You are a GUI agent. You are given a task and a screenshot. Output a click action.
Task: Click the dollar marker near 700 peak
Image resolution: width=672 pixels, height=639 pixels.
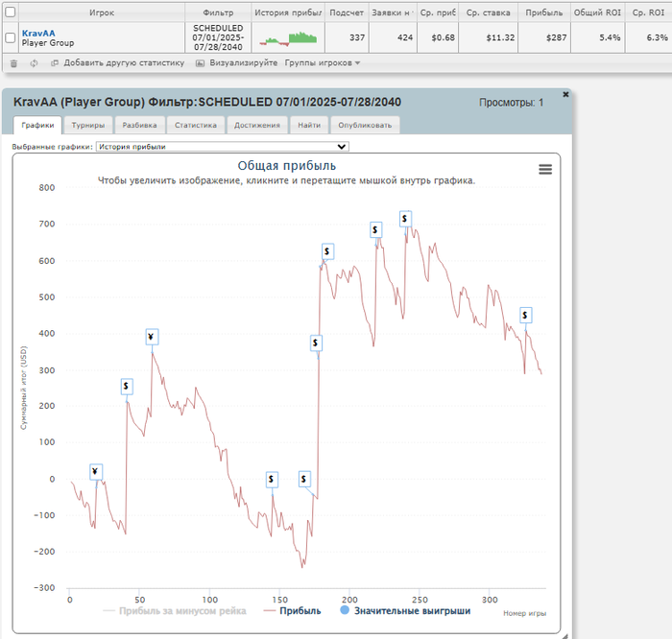click(405, 219)
